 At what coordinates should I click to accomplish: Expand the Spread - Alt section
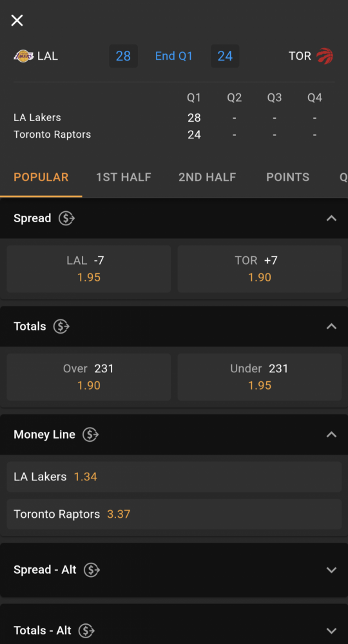[x=331, y=570]
